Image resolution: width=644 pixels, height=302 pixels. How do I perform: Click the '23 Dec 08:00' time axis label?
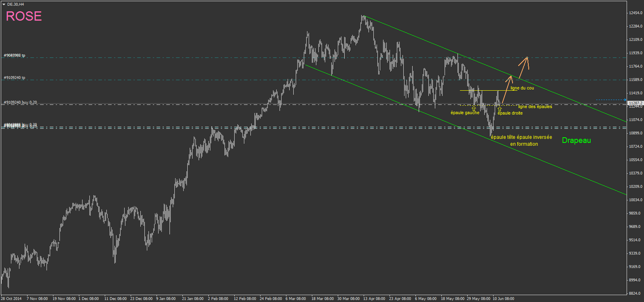(x=142, y=299)
